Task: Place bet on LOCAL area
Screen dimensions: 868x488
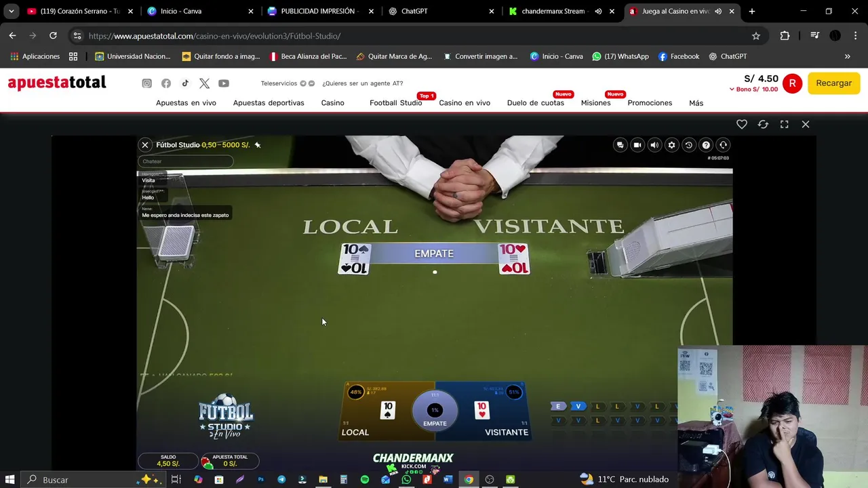Action: tap(376, 411)
